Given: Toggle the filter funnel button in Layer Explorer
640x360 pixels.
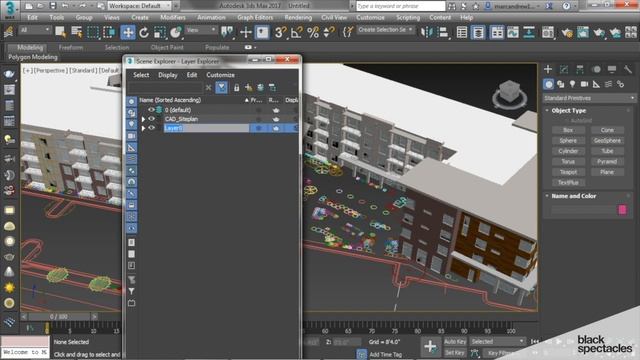Looking at the screenshot, I should pos(221,87).
